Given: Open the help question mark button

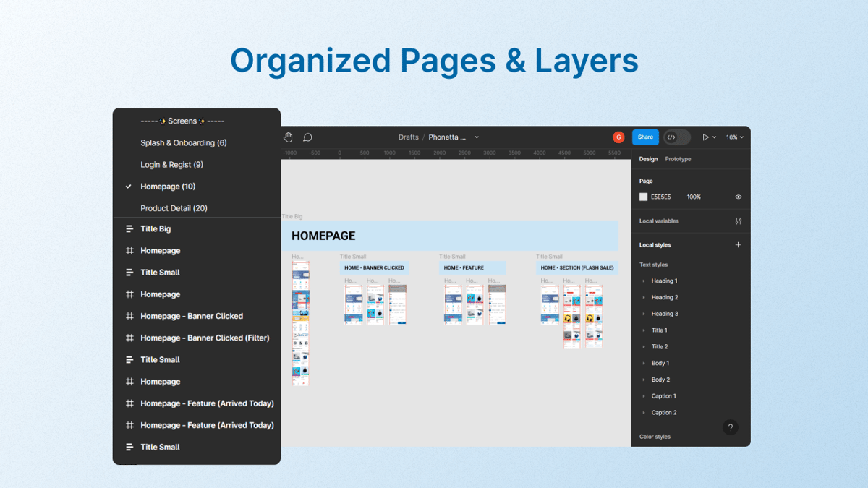Looking at the screenshot, I should point(730,427).
